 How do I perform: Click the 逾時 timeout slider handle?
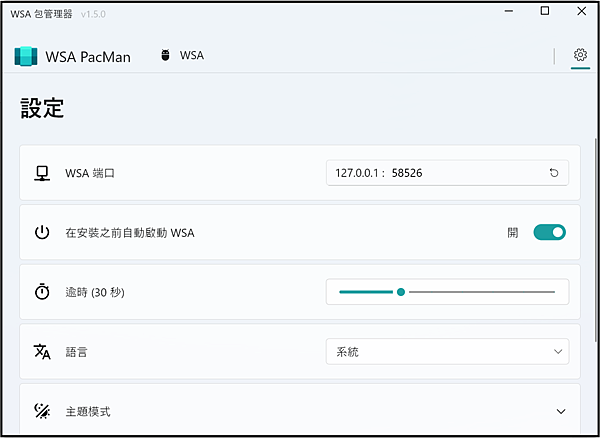(x=401, y=292)
